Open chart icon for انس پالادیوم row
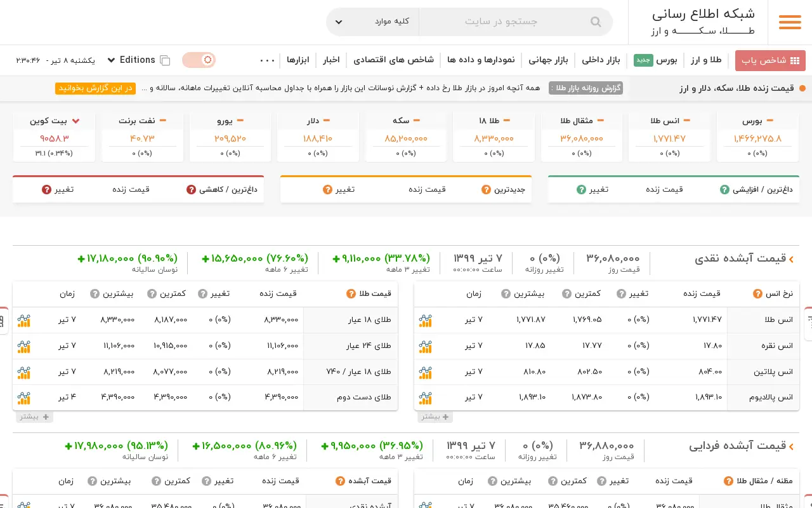Screen dimensions: 812x508 pyautogui.click(x=426, y=398)
